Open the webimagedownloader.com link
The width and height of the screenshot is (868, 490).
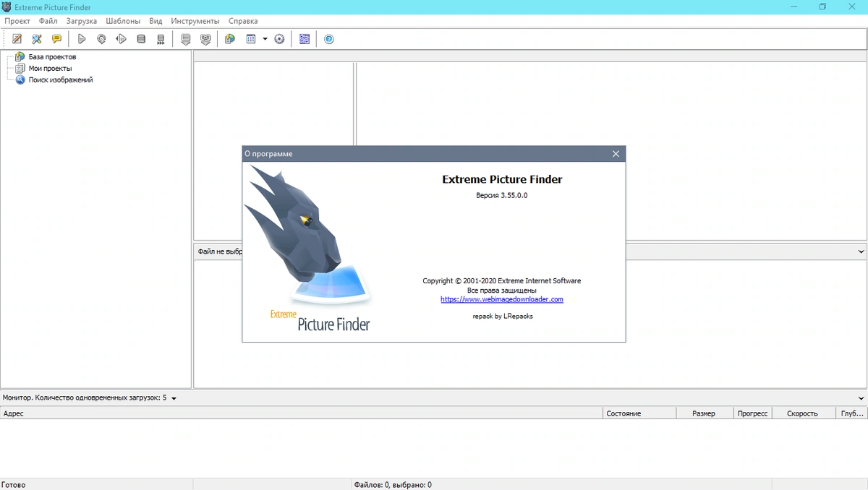(502, 299)
